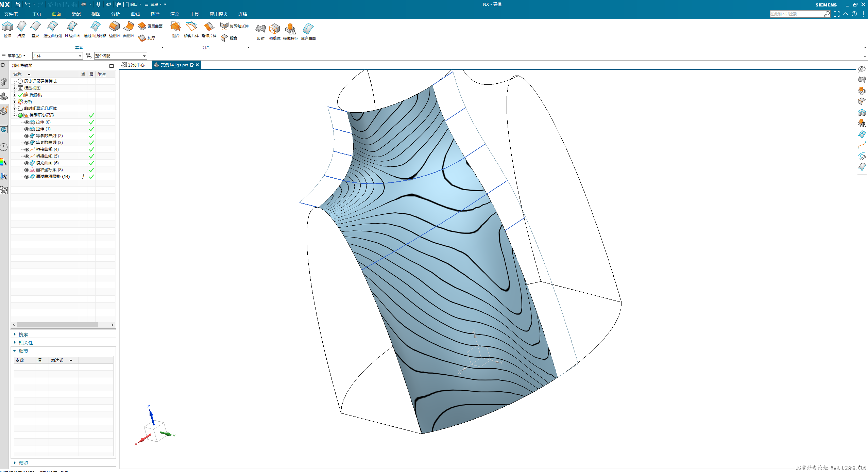
Task: Switch to the 应用模块 ribbon tab
Action: coord(218,14)
